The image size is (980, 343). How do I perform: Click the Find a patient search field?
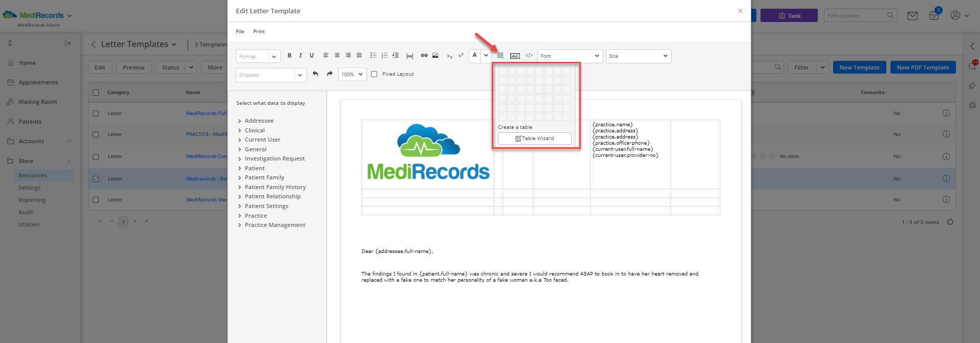pyautogui.click(x=861, y=16)
